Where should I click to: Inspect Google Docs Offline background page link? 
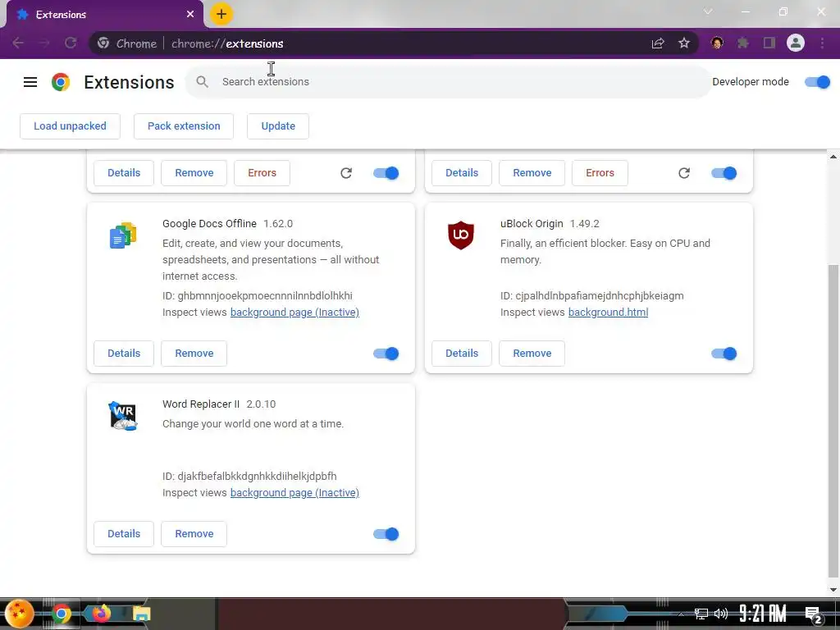(x=294, y=313)
